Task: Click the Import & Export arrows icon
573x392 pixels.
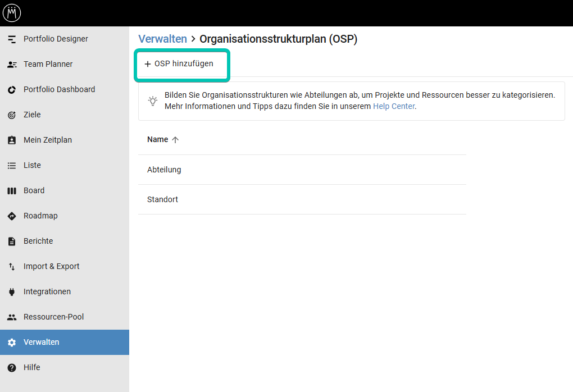Action: pyautogui.click(x=12, y=267)
